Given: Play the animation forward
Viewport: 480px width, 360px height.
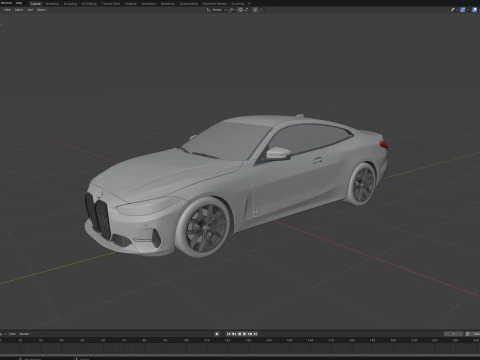Looking at the screenshot, I should click(244, 334).
